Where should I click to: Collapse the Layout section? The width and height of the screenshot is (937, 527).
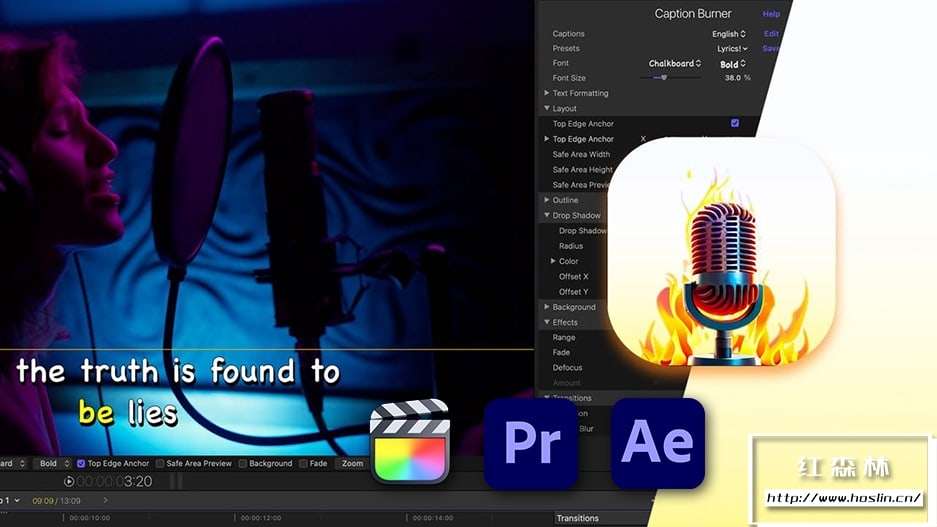click(547, 108)
